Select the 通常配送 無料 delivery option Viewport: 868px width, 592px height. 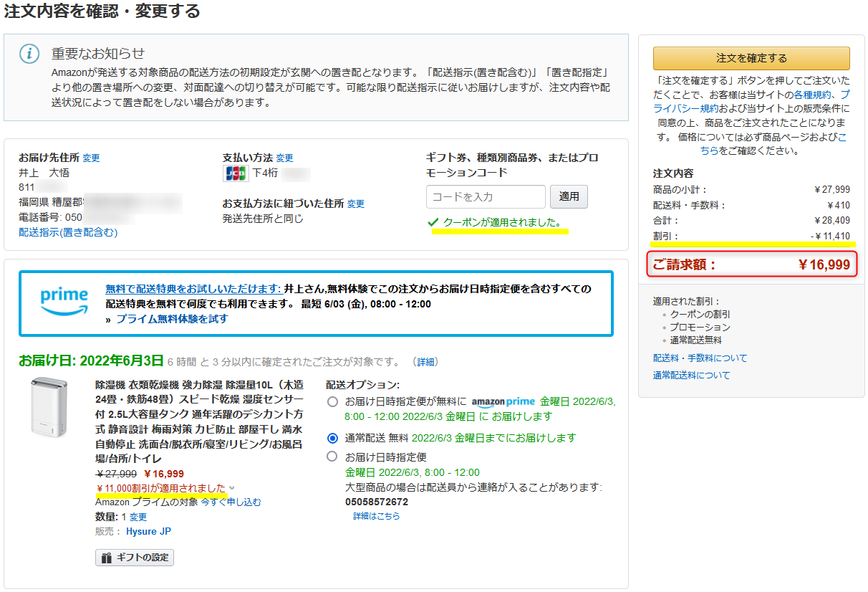tap(332, 437)
